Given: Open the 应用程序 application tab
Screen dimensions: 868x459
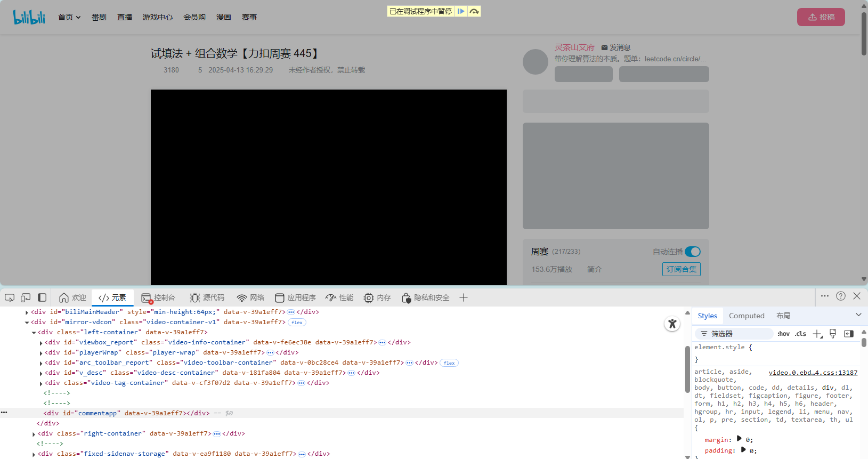Looking at the screenshot, I should click(x=296, y=297).
